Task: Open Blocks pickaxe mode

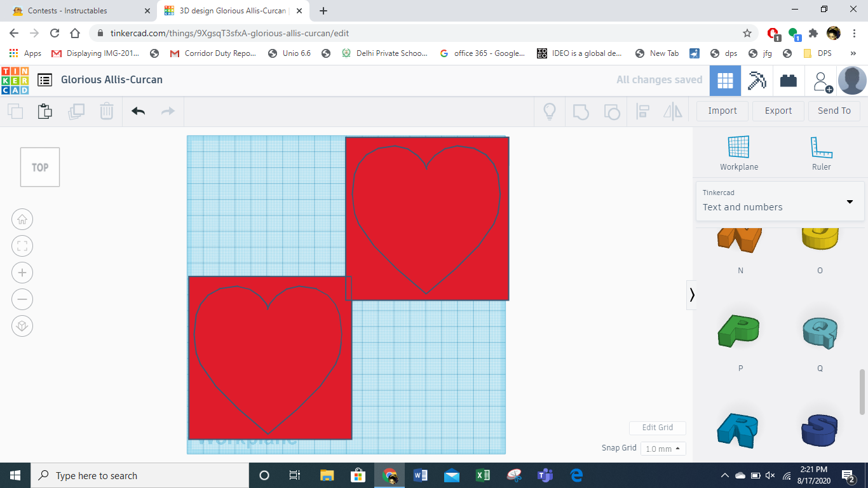Action: coord(757,81)
